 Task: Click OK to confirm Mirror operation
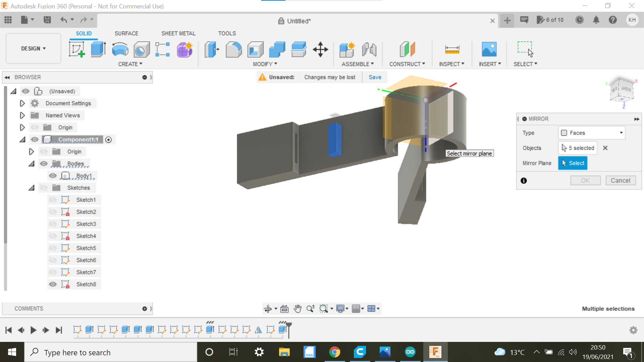pos(585,180)
